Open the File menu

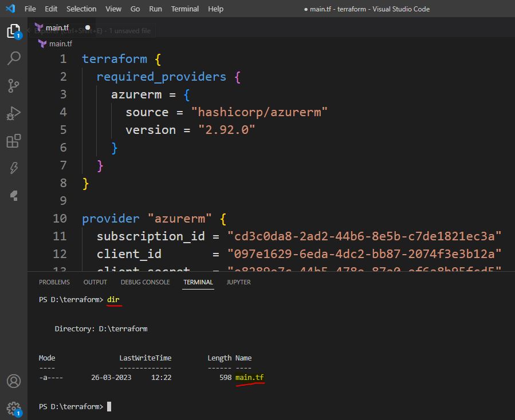click(x=30, y=9)
